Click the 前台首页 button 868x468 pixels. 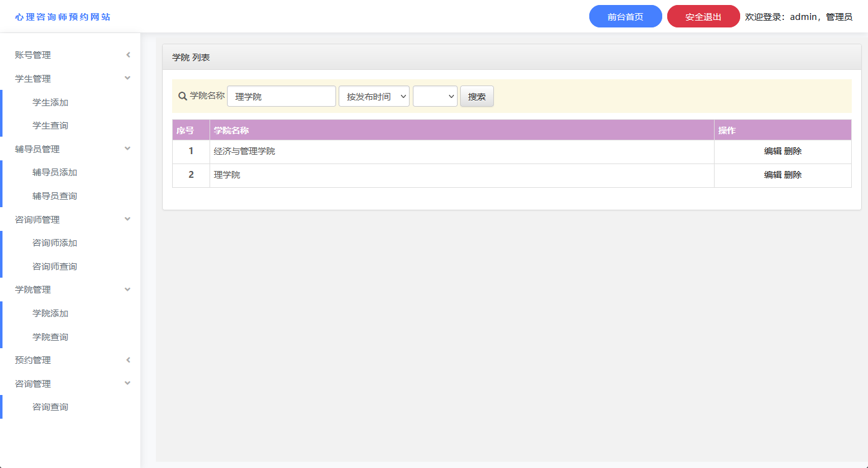click(625, 17)
